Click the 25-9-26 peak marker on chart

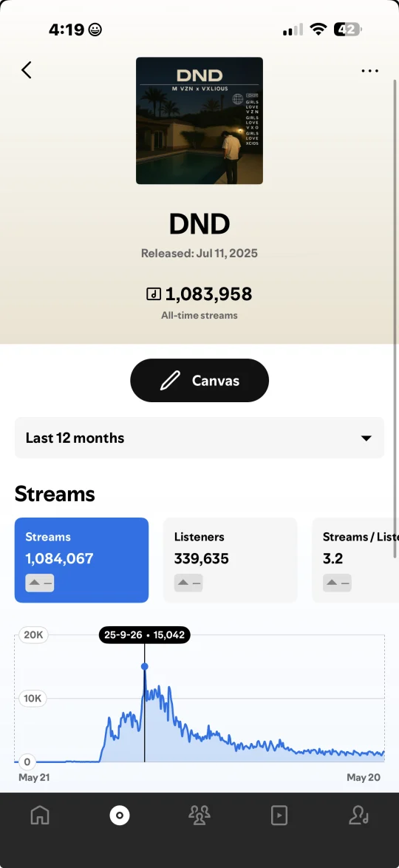click(x=144, y=666)
